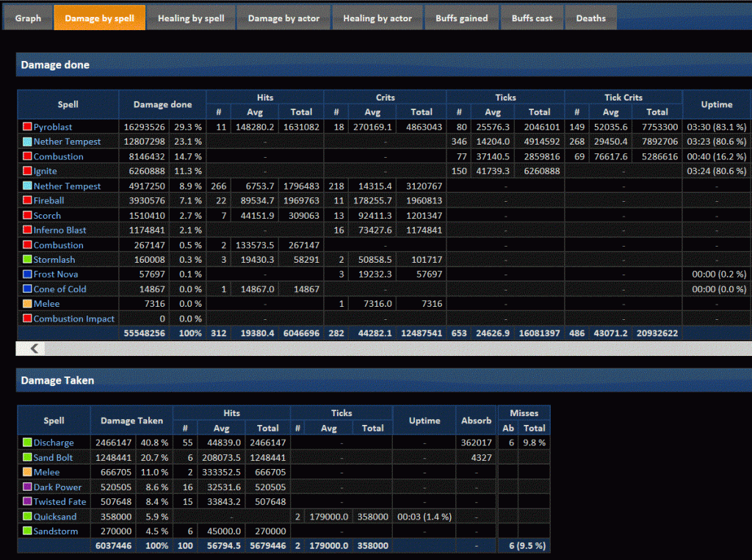This screenshot has height=560, width=752.
Task: Open the Graph tab
Action: [x=28, y=18]
